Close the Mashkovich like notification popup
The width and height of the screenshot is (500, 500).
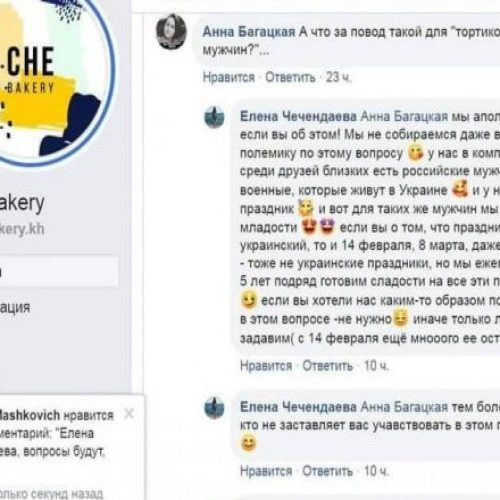(x=129, y=414)
